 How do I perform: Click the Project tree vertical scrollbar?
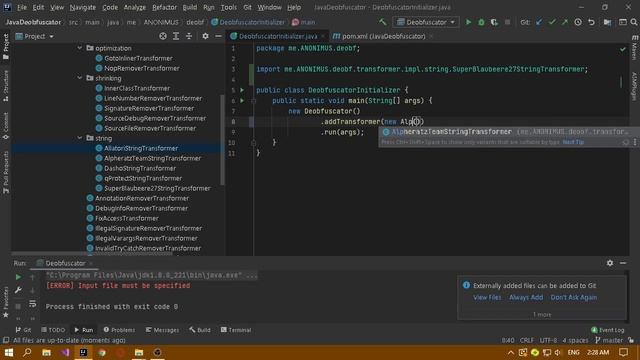[222, 139]
